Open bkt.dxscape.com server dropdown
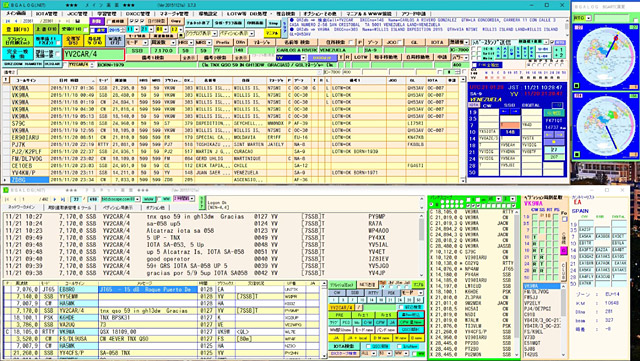 pyautogui.click(x=137, y=199)
